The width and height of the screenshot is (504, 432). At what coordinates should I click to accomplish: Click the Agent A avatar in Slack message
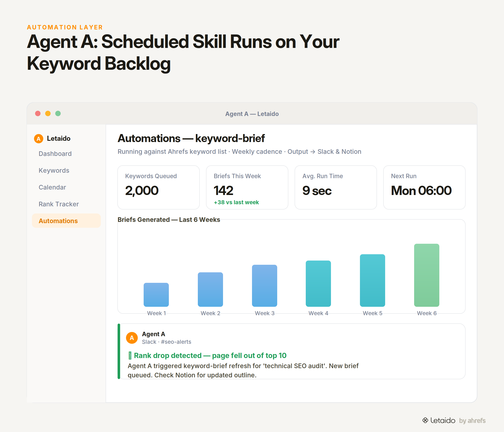(132, 338)
